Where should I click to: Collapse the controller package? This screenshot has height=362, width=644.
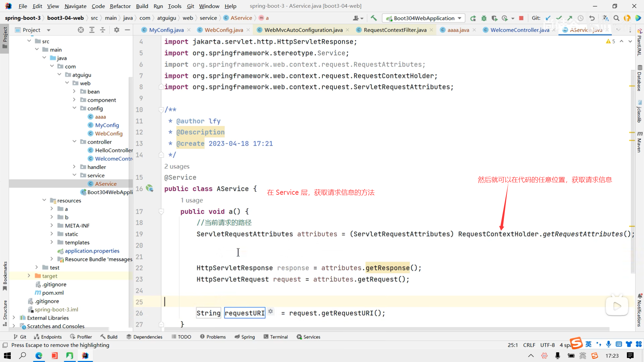click(74, 142)
